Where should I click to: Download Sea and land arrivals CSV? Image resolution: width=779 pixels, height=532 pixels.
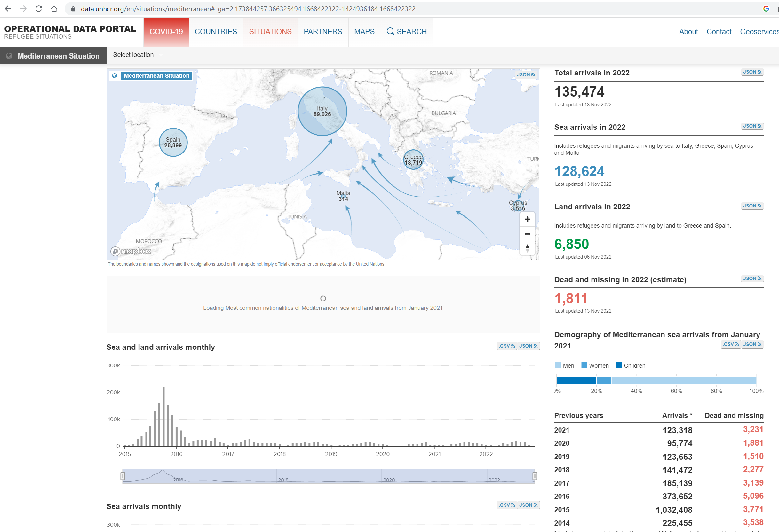pyautogui.click(x=507, y=346)
